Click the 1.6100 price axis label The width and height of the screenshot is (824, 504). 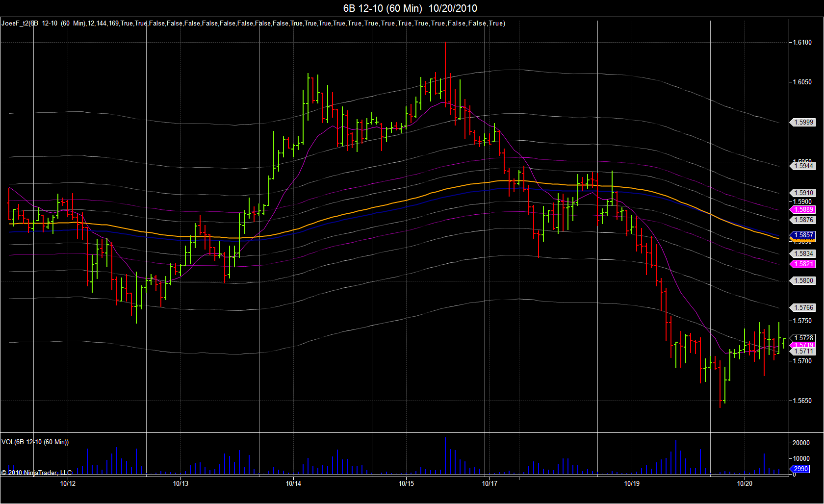(x=802, y=42)
